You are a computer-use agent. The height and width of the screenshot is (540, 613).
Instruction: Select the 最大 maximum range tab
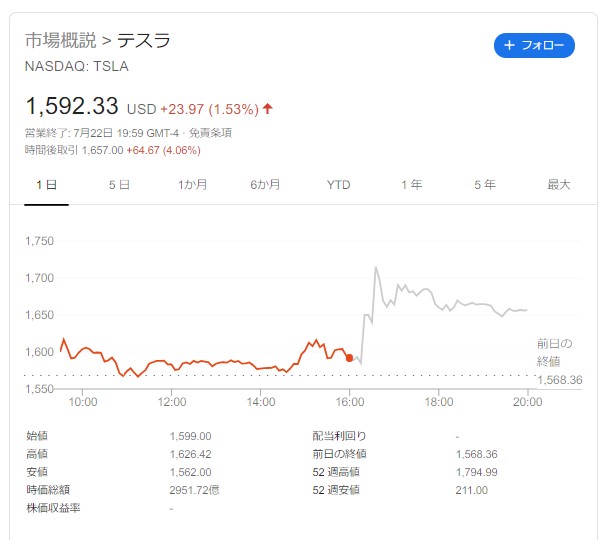(559, 185)
